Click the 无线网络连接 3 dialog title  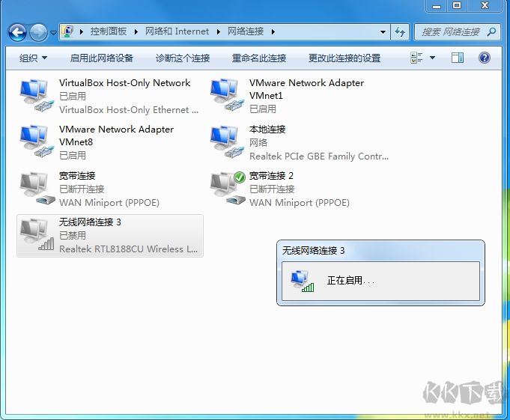pyautogui.click(x=313, y=251)
